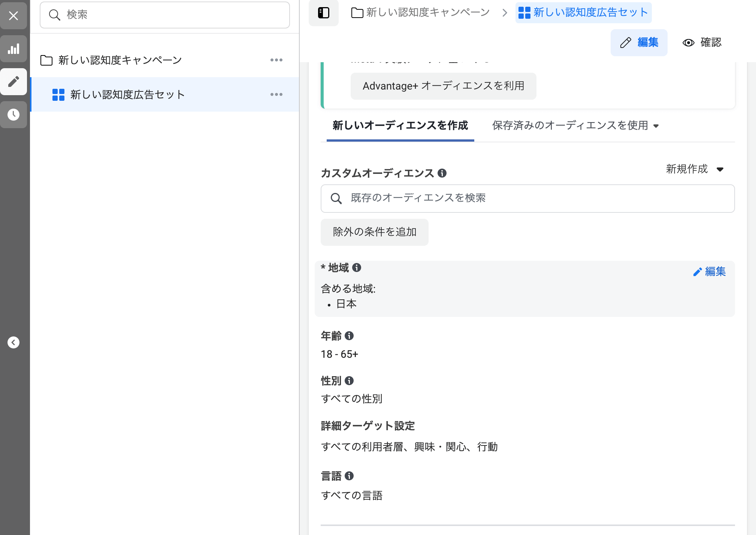The height and width of the screenshot is (535, 756).
Task: Show info icon next to 言語
Action: [349, 476]
